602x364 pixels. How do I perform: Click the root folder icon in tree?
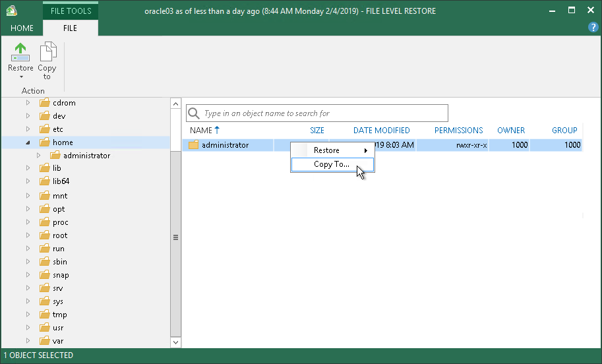45,235
